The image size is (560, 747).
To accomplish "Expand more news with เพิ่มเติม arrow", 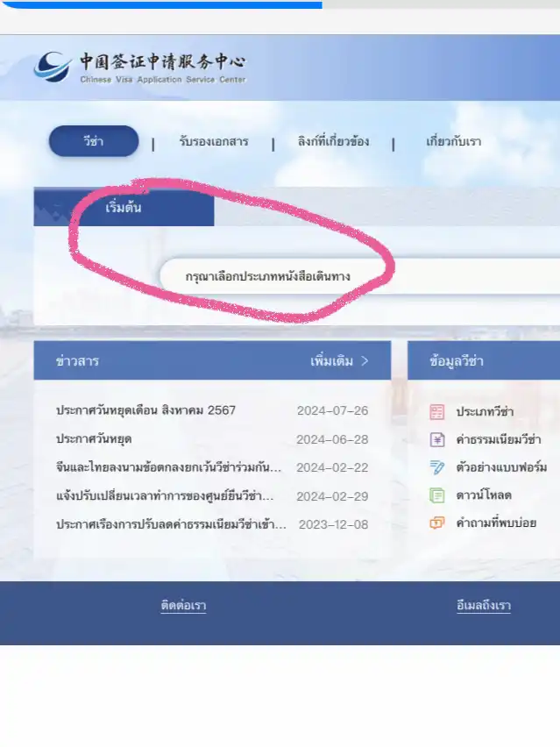I will (339, 361).
